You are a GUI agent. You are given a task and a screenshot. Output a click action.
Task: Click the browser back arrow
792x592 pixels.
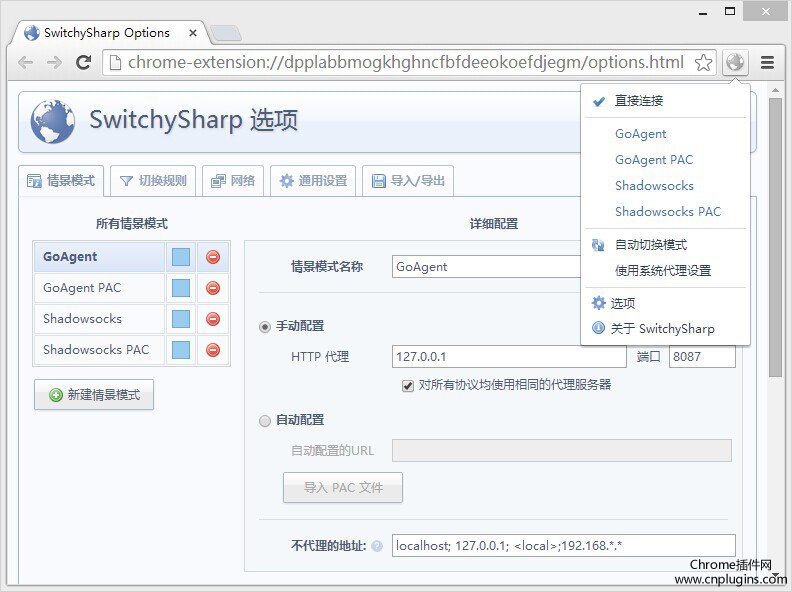tap(25, 63)
